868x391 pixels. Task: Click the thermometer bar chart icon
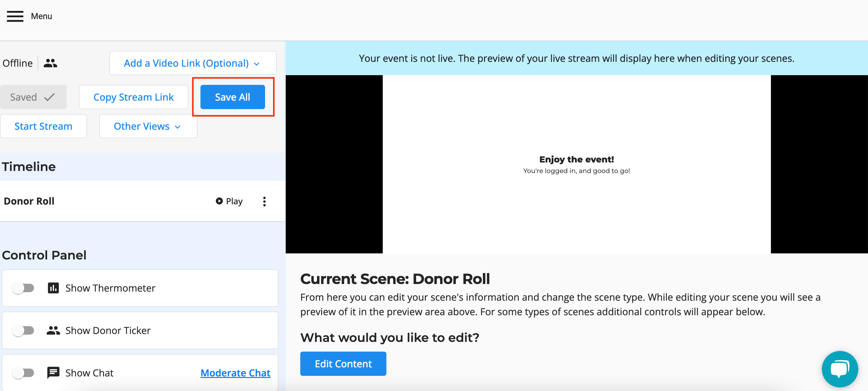pos(53,288)
